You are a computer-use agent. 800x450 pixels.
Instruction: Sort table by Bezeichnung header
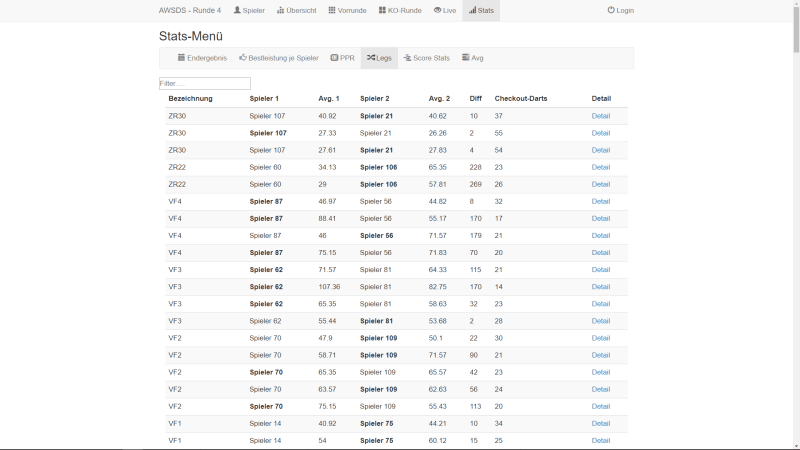190,99
